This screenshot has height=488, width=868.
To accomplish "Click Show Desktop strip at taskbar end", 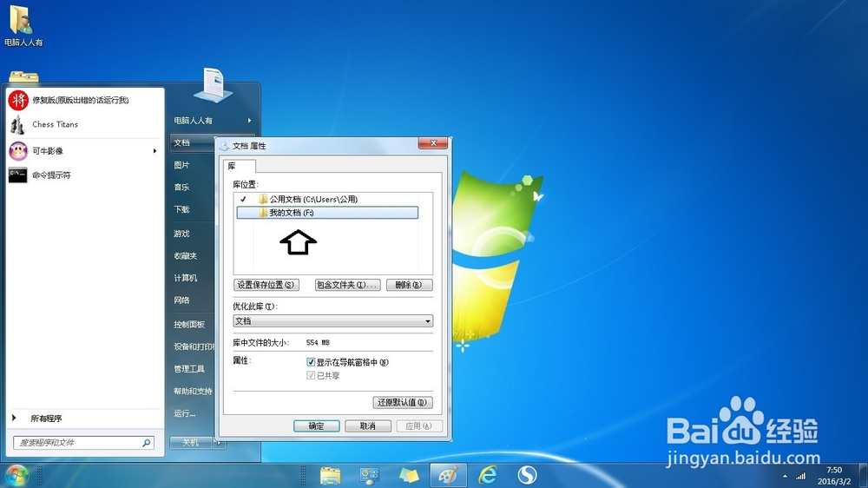I will point(864,476).
